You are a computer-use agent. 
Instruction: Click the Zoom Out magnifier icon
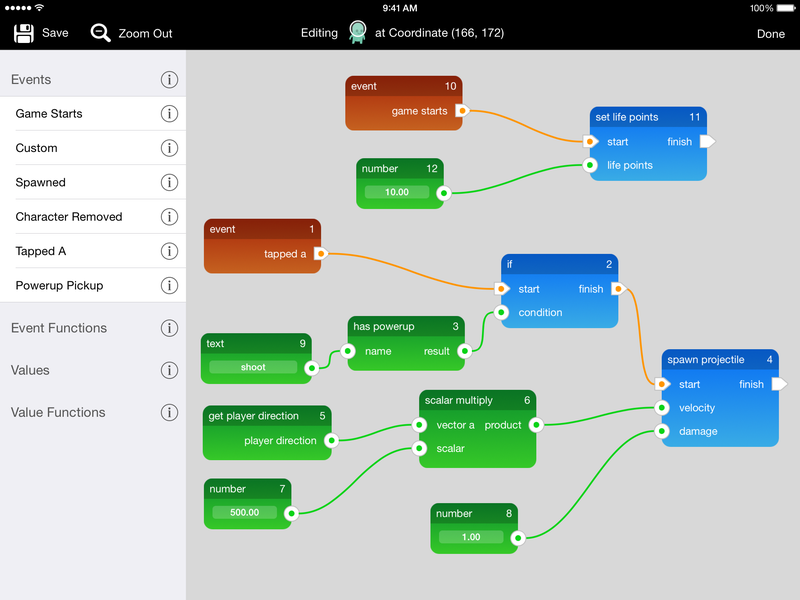point(100,33)
